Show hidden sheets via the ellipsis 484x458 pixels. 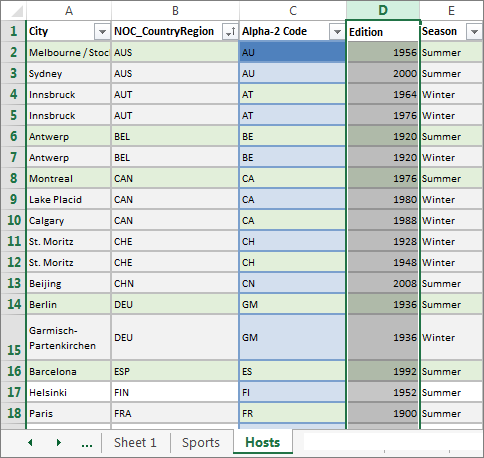87,444
